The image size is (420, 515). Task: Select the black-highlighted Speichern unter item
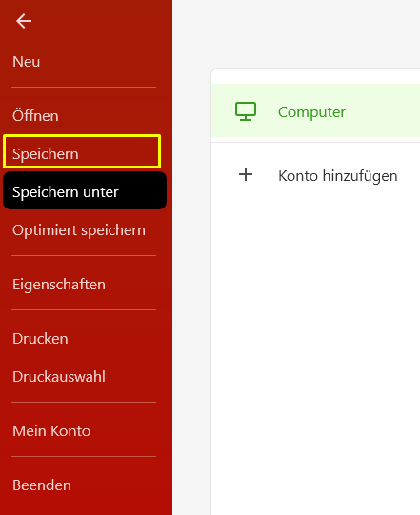tap(85, 190)
